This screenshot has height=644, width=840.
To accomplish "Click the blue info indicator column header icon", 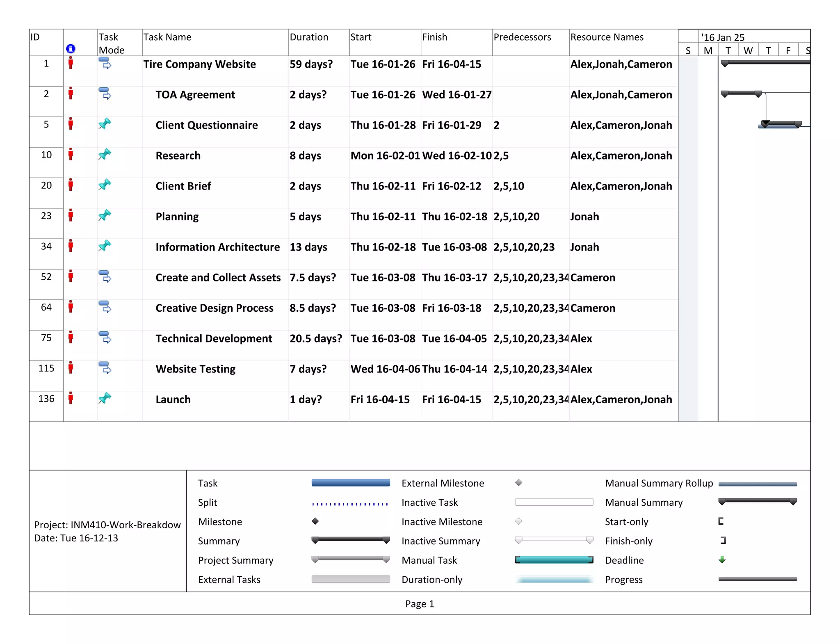I will point(71,49).
